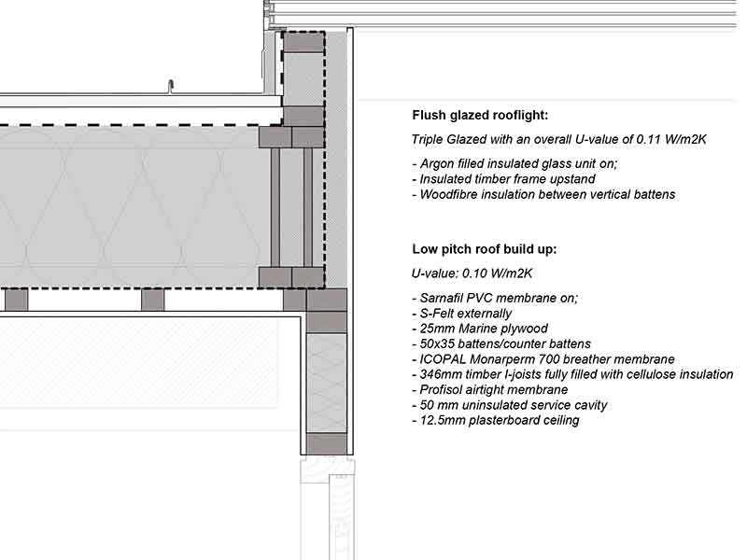Image resolution: width=747 pixels, height=560 pixels.
Task: Click the 'Flush glazed rooflight:' heading
Action: (480, 116)
